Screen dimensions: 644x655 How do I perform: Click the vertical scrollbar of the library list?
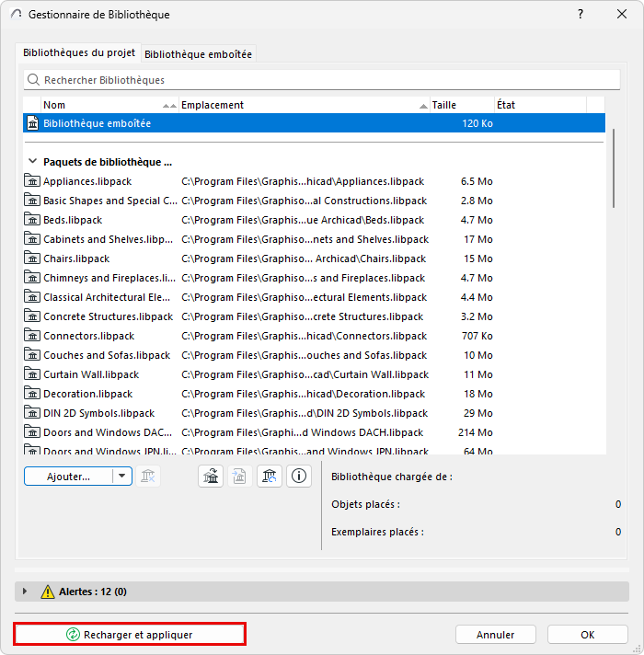[x=613, y=168]
